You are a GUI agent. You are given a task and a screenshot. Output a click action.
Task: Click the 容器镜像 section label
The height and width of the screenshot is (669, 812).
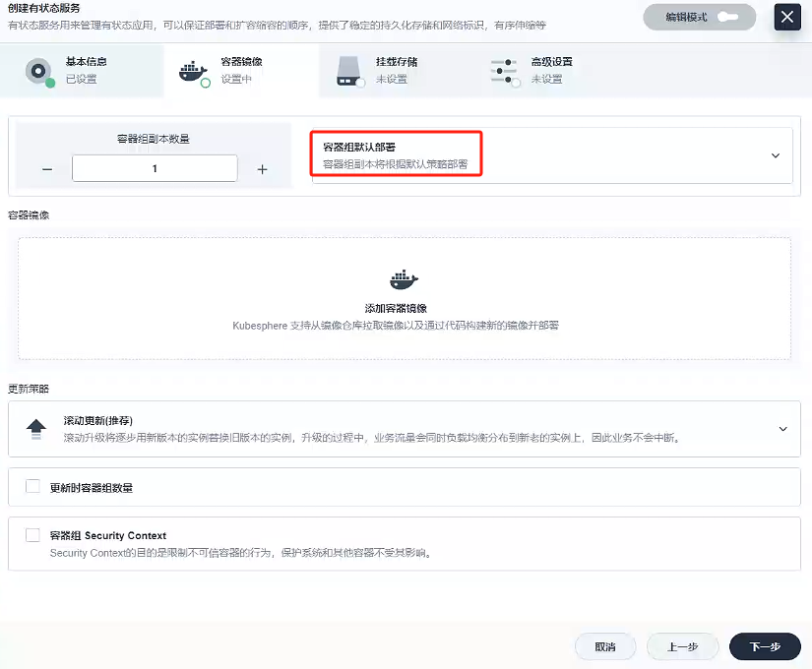click(29, 215)
